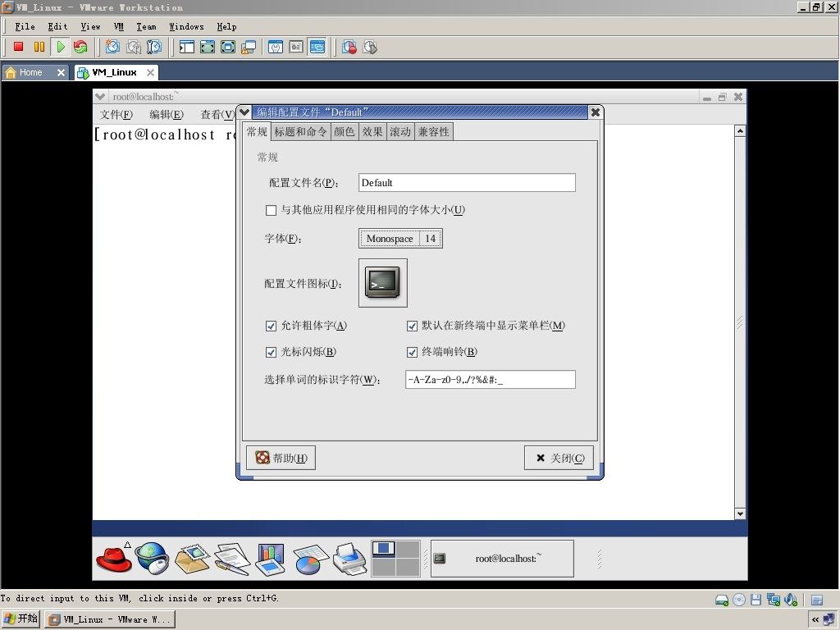The width and height of the screenshot is (840, 630).
Task: Open the Snapshot Manager toolbar icon
Action: pyautogui.click(x=154, y=47)
